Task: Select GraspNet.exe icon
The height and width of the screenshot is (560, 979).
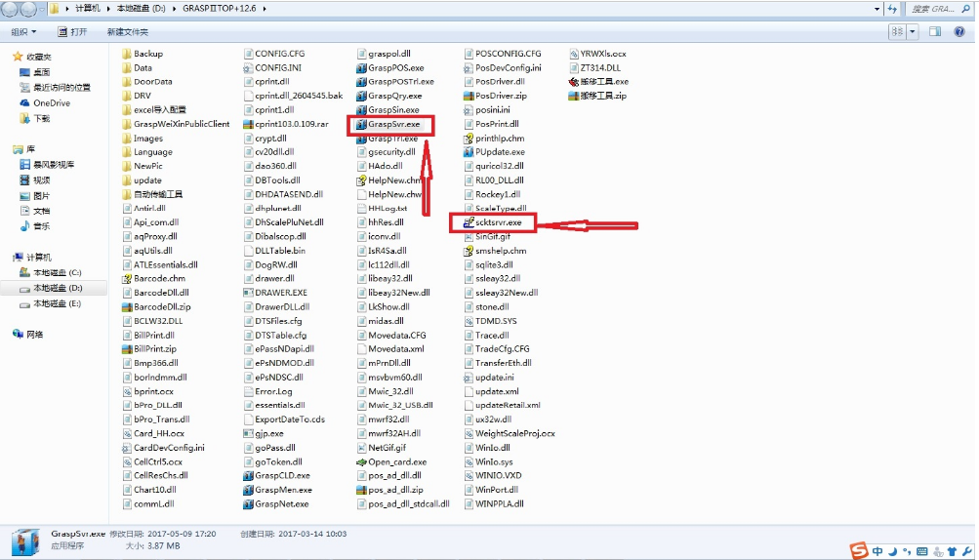Action: [248, 504]
